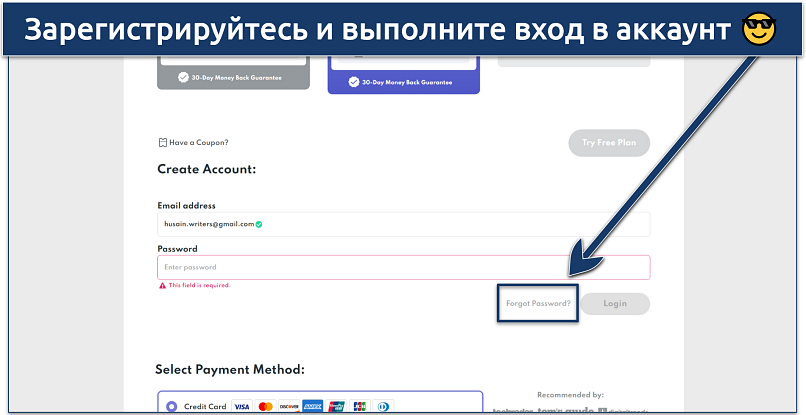This screenshot has width=806, height=415.
Task: Select the Credit Card radio button
Action: pos(172,407)
